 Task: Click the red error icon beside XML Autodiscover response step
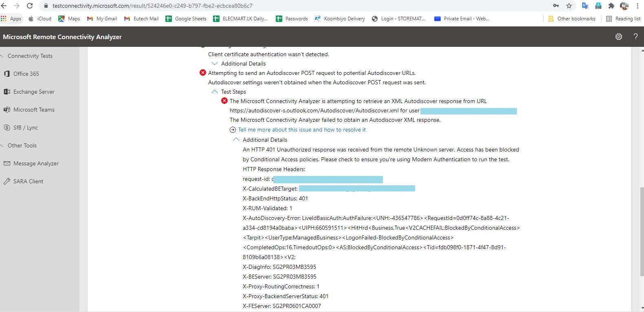pyautogui.click(x=224, y=101)
